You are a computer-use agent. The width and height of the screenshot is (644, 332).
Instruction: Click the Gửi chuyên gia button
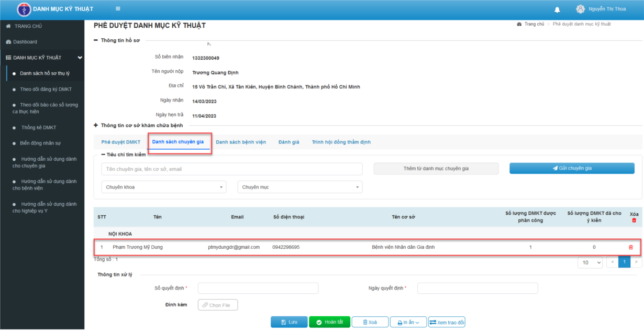[x=572, y=168]
